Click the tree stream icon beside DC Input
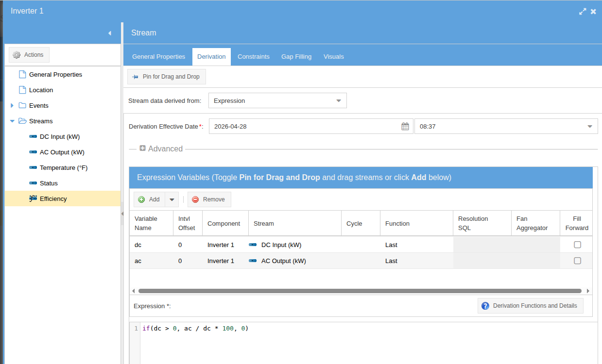Viewport: 602px width, 364px height. [x=33, y=136]
